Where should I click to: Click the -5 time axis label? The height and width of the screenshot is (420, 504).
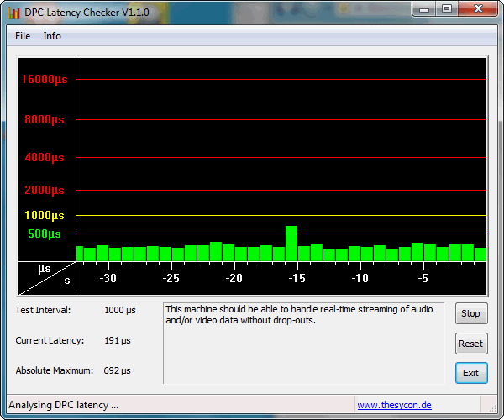point(423,278)
